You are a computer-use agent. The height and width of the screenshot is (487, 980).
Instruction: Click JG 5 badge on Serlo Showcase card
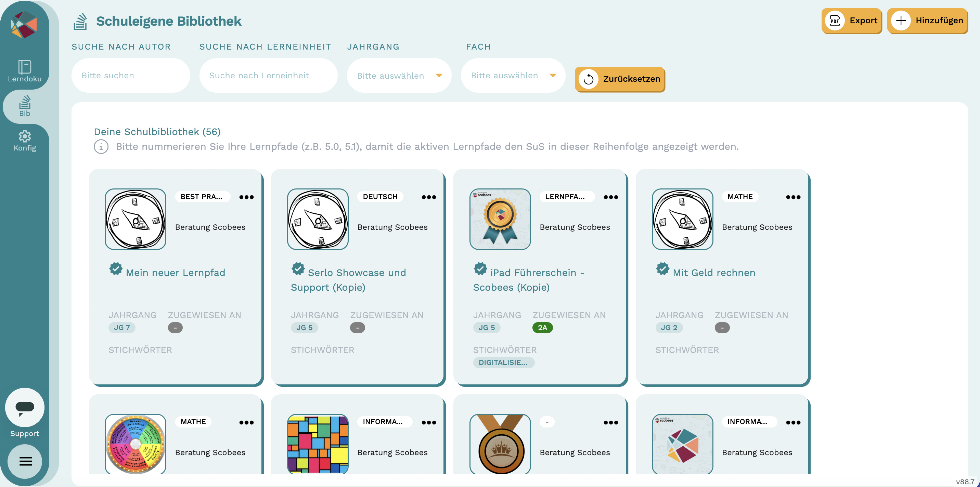pyautogui.click(x=304, y=328)
